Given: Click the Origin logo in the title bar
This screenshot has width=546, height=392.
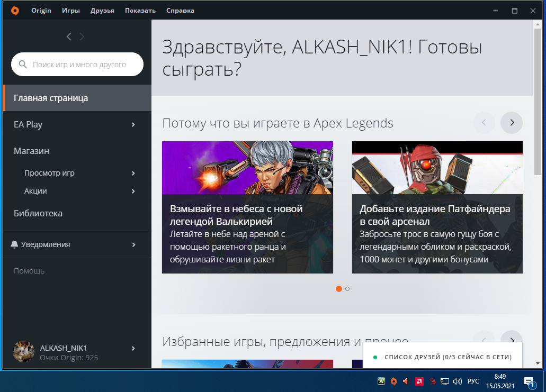Looking at the screenshot, I should pyautogui.click(x=15, y=11).
